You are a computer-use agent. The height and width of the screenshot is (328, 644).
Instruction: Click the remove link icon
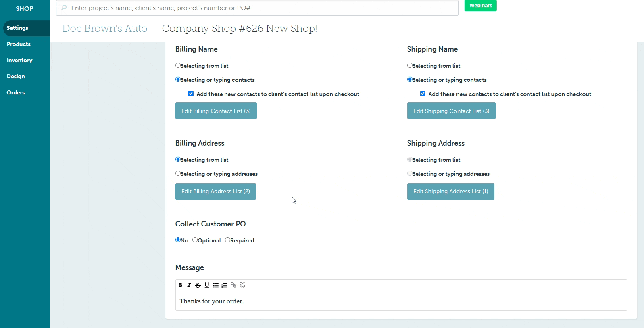point(242,285)
